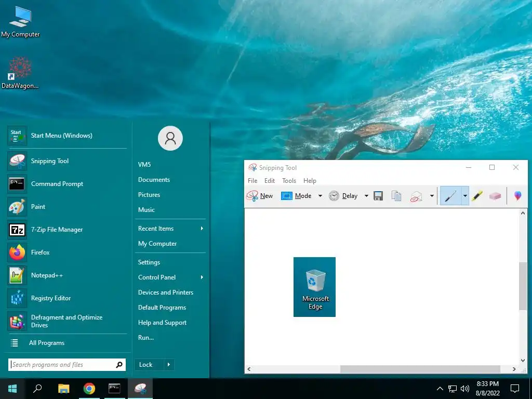
Task: Click the network tray icon
Action: tap(453, 389)
